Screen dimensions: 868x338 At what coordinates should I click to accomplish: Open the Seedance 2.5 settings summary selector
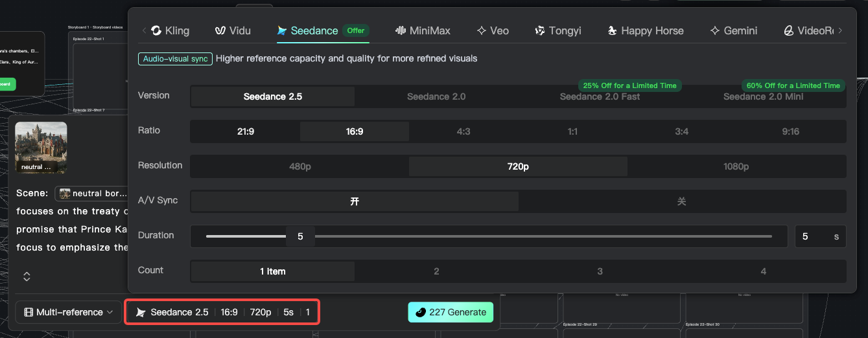click(222, 312)
